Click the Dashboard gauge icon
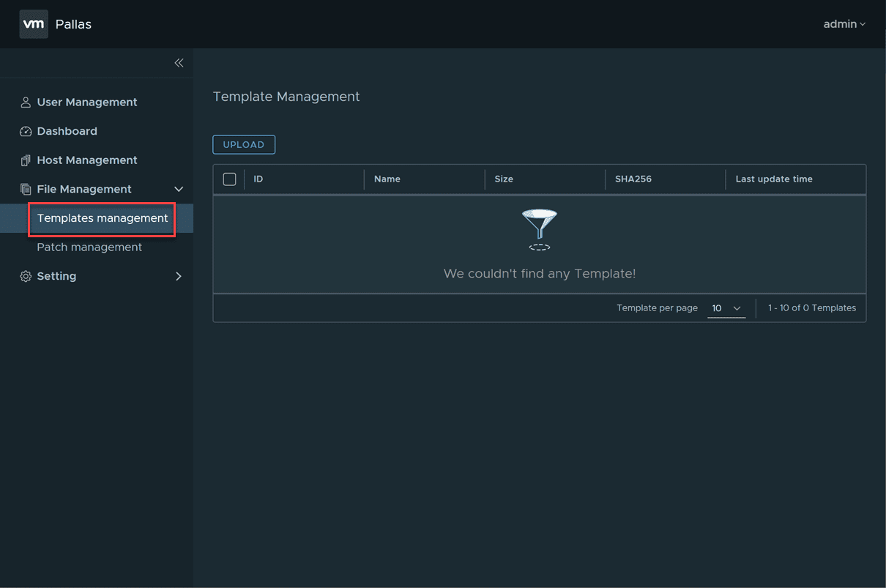 tap(26, 132)
